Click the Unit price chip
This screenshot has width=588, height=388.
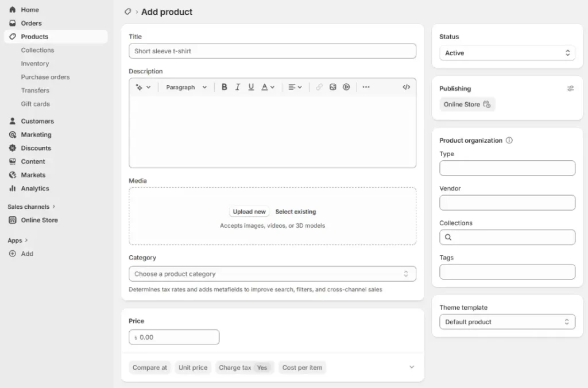193,368
